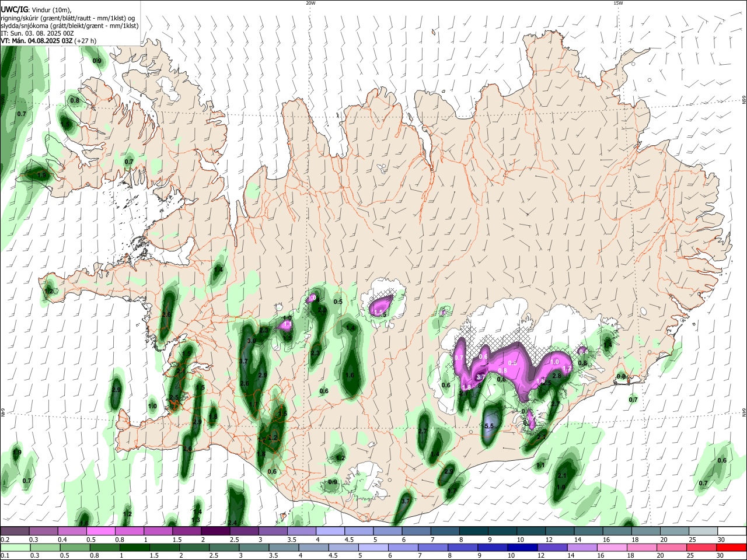Click the '5.5' precipitation value on the map

point(490,426)
